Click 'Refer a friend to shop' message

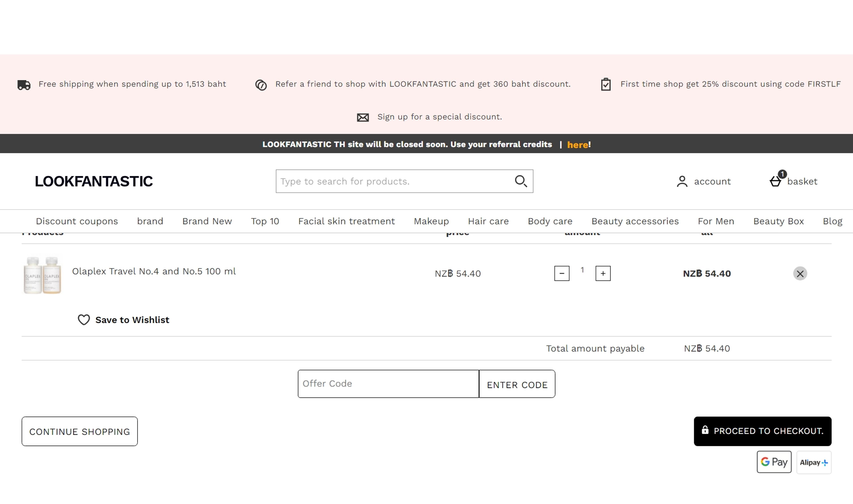[423, 84]
